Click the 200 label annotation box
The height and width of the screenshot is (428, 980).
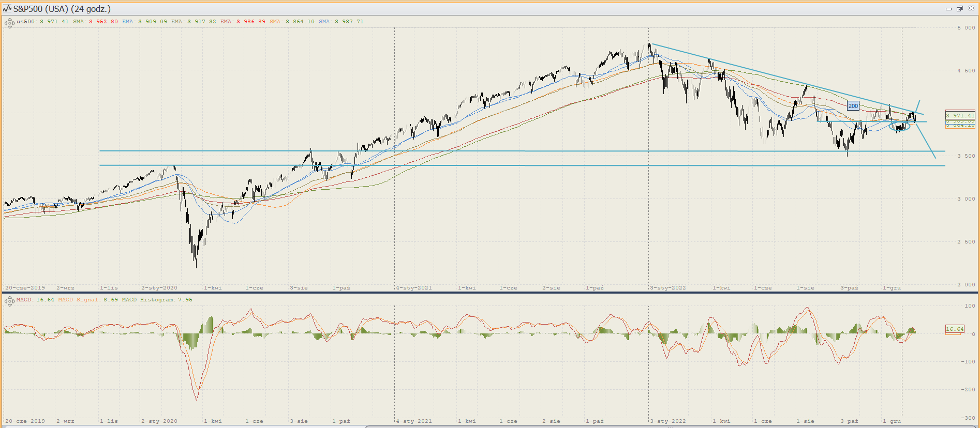(x=853, y=106)
